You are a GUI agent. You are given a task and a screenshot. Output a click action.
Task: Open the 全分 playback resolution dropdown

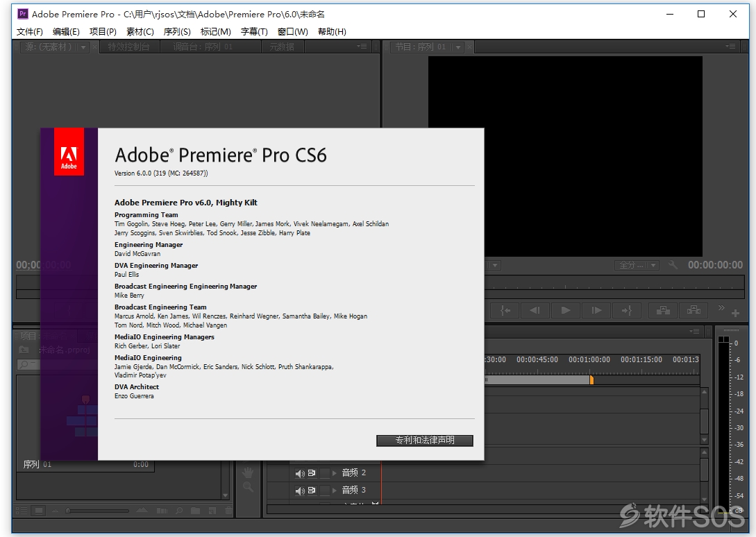click(x=637, y=265)
